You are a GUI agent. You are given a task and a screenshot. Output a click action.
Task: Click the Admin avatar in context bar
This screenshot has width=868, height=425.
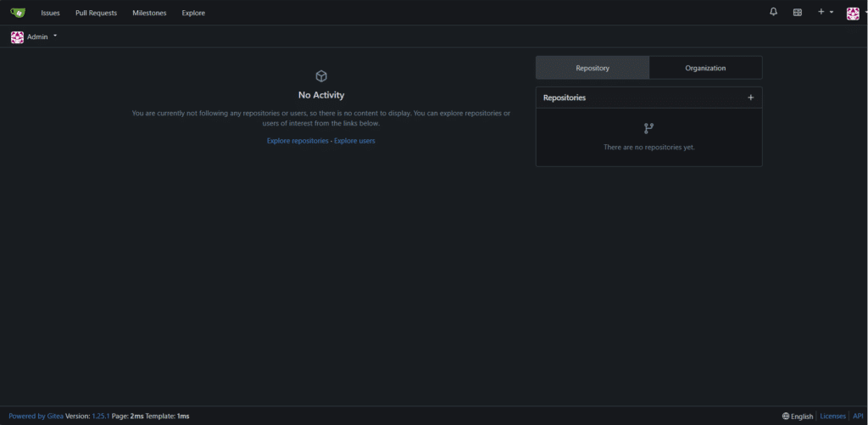pos(17,37)
